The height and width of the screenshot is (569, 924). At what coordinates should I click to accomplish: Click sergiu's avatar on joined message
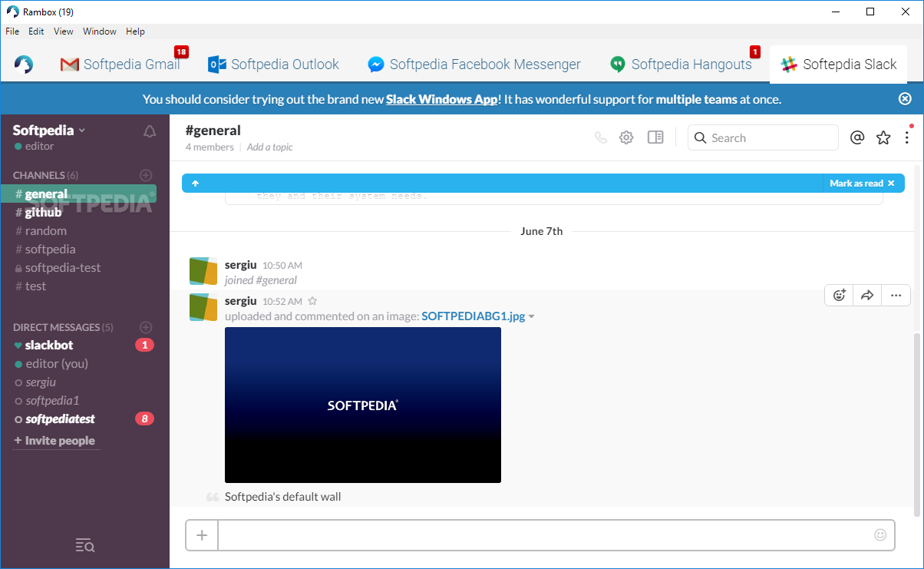203,271
